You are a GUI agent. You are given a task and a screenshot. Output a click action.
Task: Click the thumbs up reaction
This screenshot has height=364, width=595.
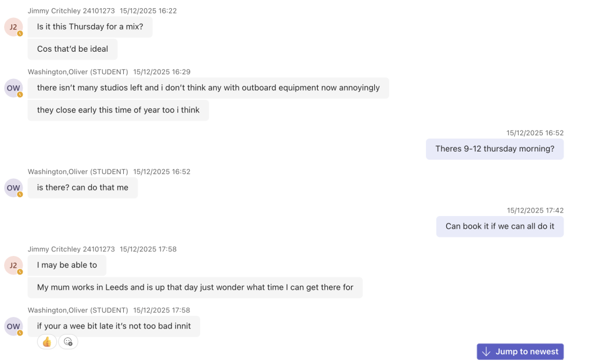[x=47, y=342]
